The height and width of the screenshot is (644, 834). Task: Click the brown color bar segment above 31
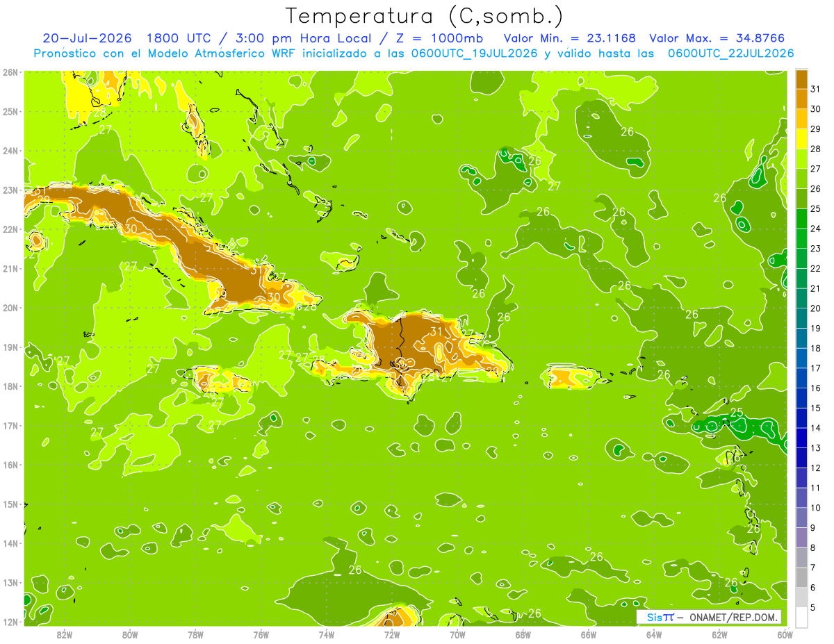tap(801, 79)
